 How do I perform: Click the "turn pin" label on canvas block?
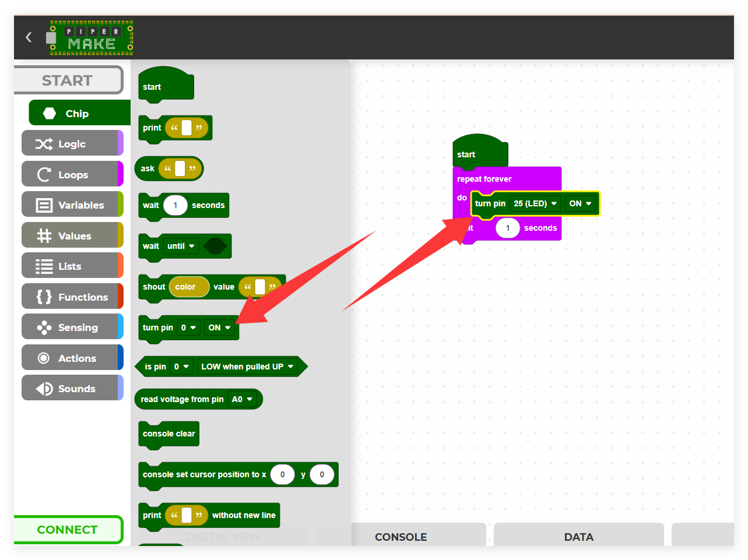(x=490, y=203)
